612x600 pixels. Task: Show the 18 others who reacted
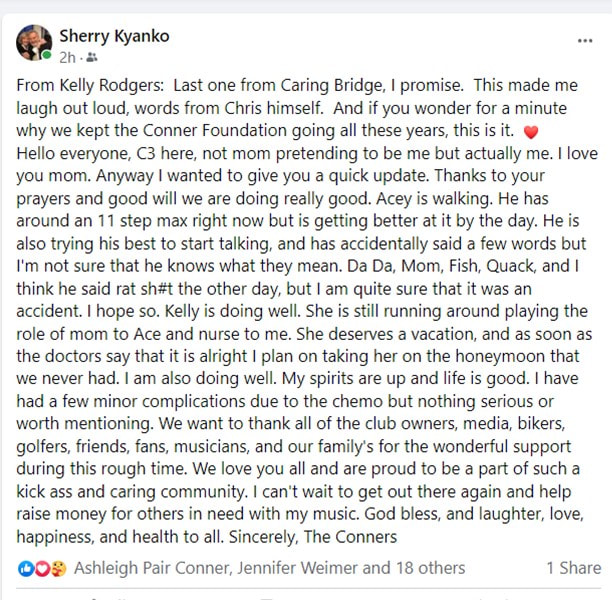point(431,568)
